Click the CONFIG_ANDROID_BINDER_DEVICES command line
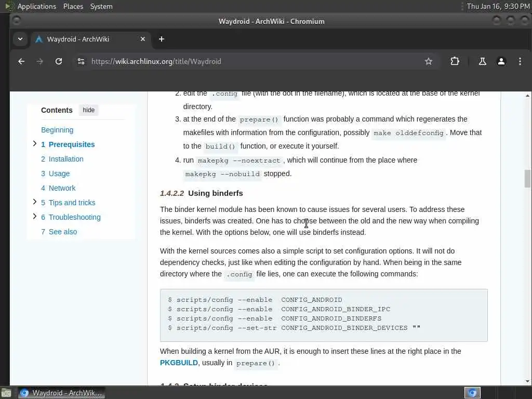This screenshot has height=399, width=532. (294, 328)
